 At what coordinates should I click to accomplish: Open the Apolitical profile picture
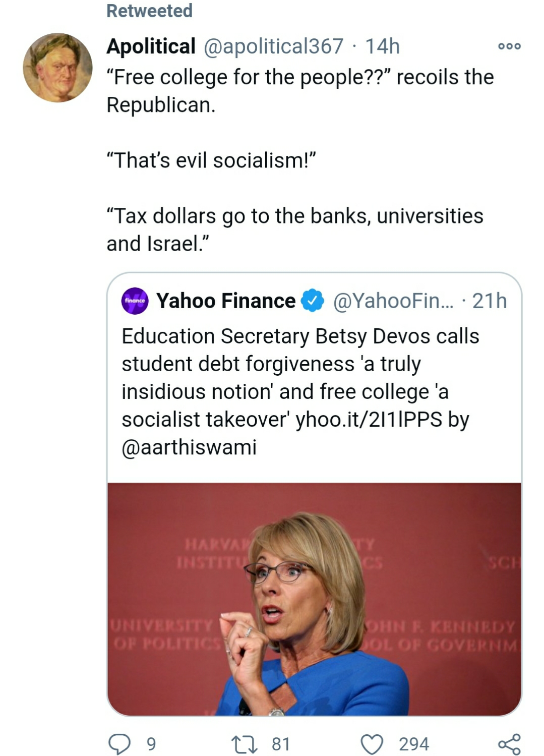(57, 68)
